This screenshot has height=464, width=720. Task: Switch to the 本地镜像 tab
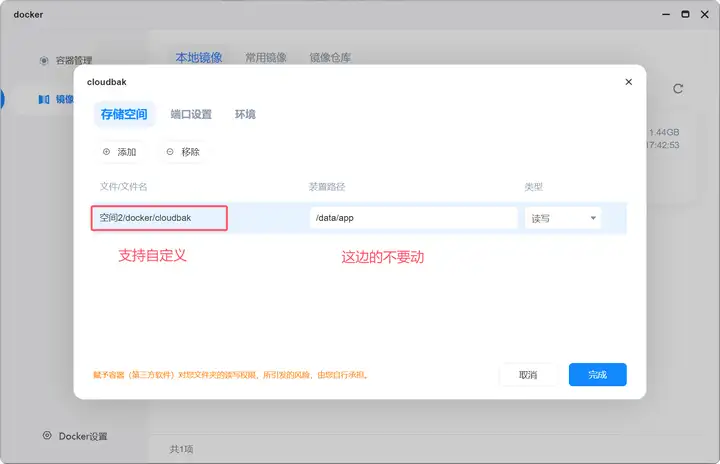[199, 57]
